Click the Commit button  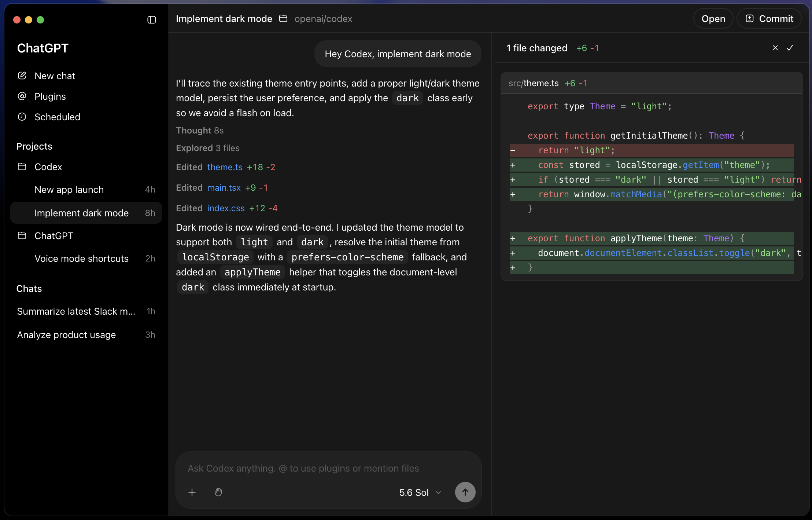coord(769,19)
